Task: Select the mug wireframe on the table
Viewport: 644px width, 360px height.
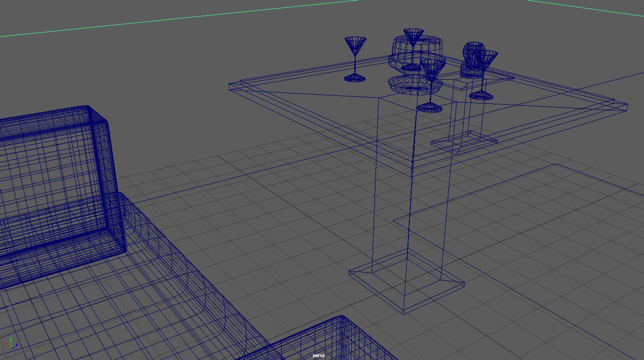Action: 473,60
